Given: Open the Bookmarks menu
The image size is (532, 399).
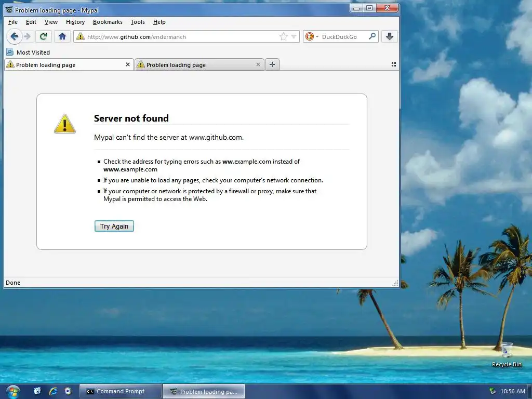Looking at the screenshot, I should [x=108, y=22].
